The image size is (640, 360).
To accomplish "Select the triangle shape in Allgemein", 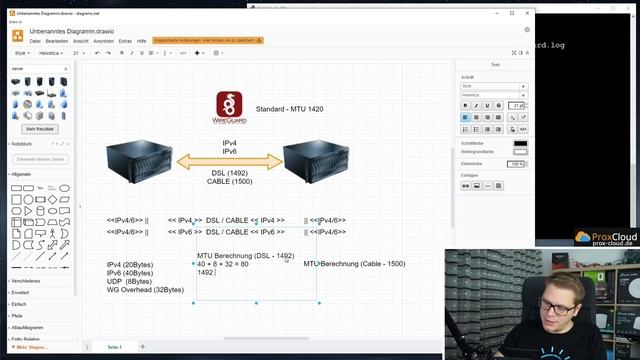I will click(28, 211).
